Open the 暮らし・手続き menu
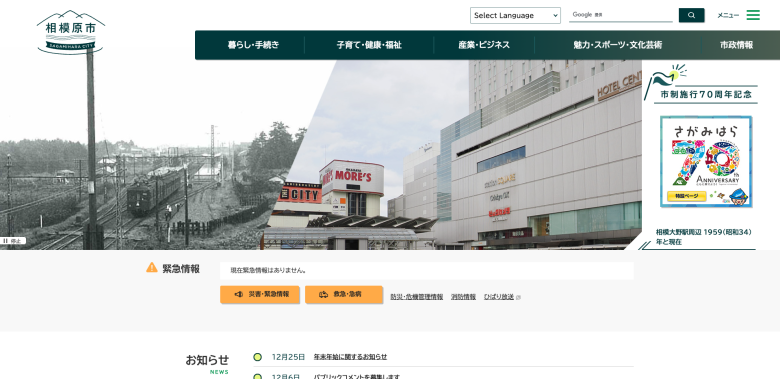The width and height of the screenshot is (780, 379). pos(253,45)
